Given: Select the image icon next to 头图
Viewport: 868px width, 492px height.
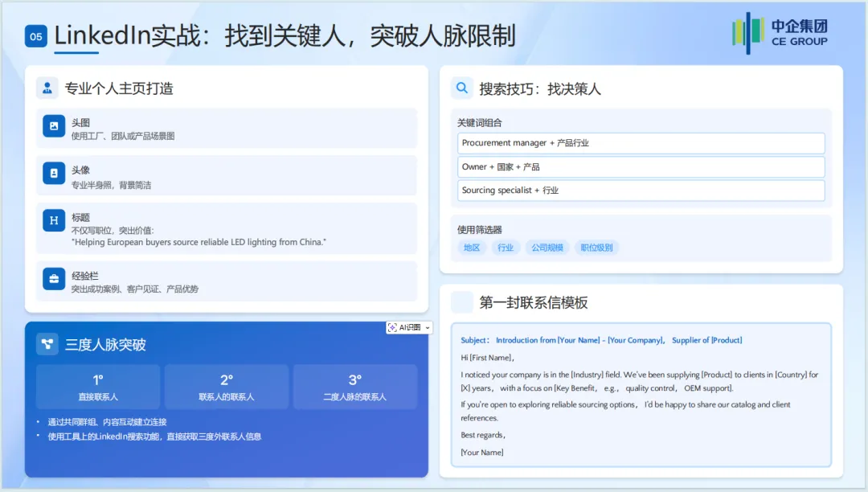Looking at the screenshot, I should point(53,126).
